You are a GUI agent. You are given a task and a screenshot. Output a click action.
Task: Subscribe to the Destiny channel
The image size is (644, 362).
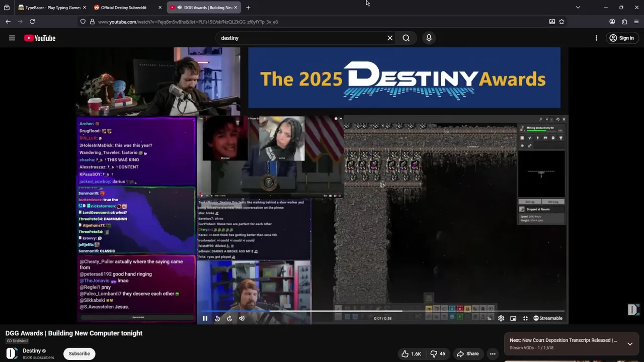(x=79, y=353)
